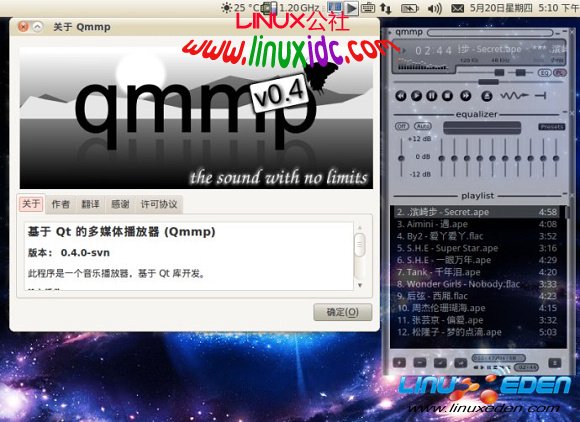Click the balance slider handle in qmmp
Screen dimensions: 580x422
coord(520,72)
